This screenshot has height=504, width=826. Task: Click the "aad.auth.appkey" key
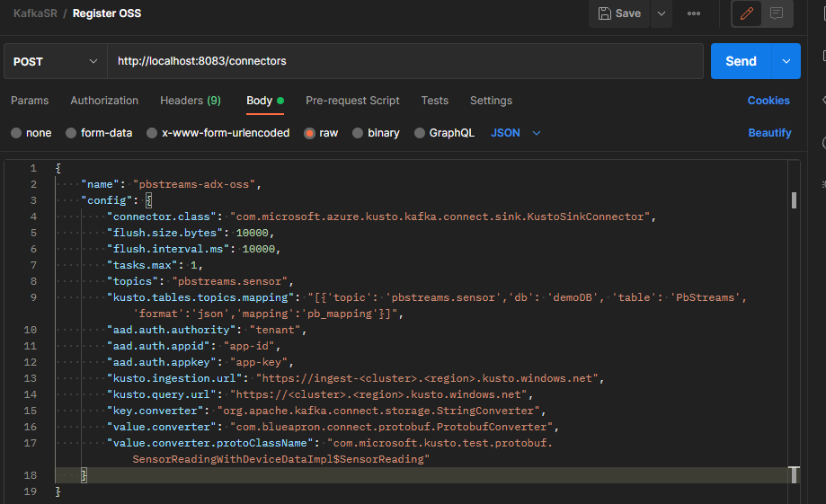point(162,362)
